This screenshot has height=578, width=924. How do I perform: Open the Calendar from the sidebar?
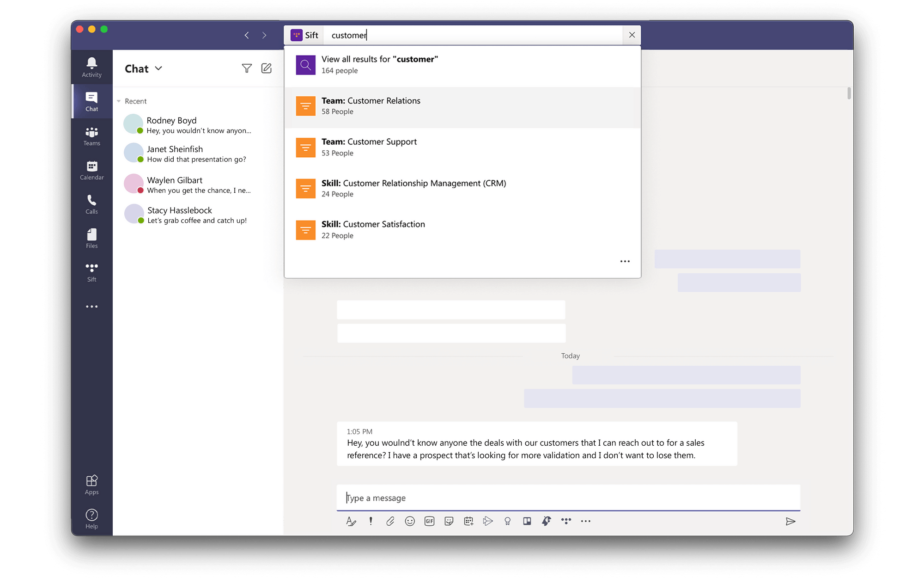pyautogui.click(x=91, y=169)
